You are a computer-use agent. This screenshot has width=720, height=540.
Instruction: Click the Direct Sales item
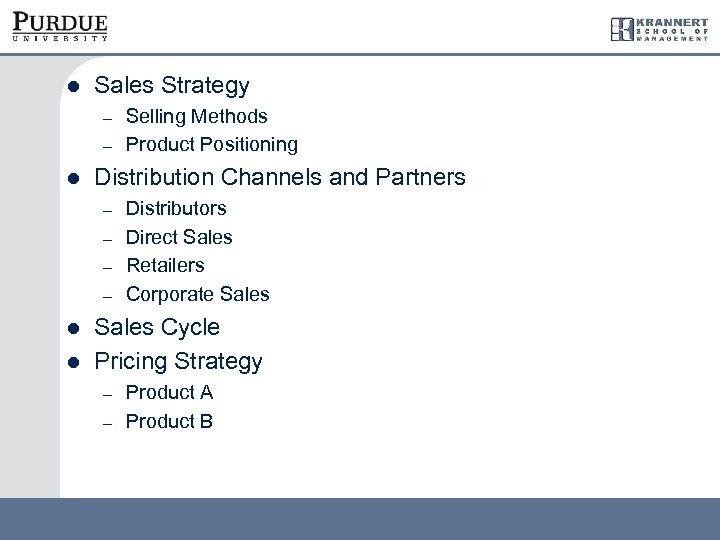point(179,237)
